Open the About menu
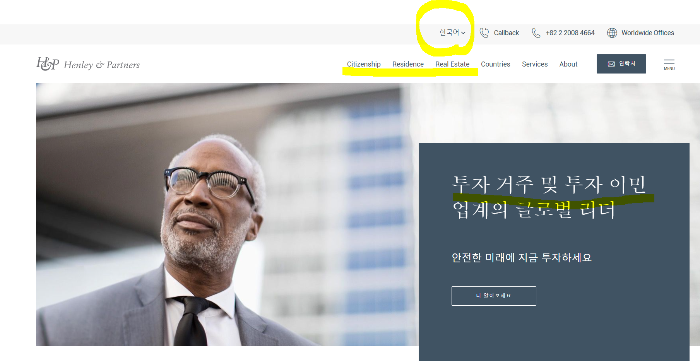The width and height of the screenshot is (700, 361). [568, 64]
